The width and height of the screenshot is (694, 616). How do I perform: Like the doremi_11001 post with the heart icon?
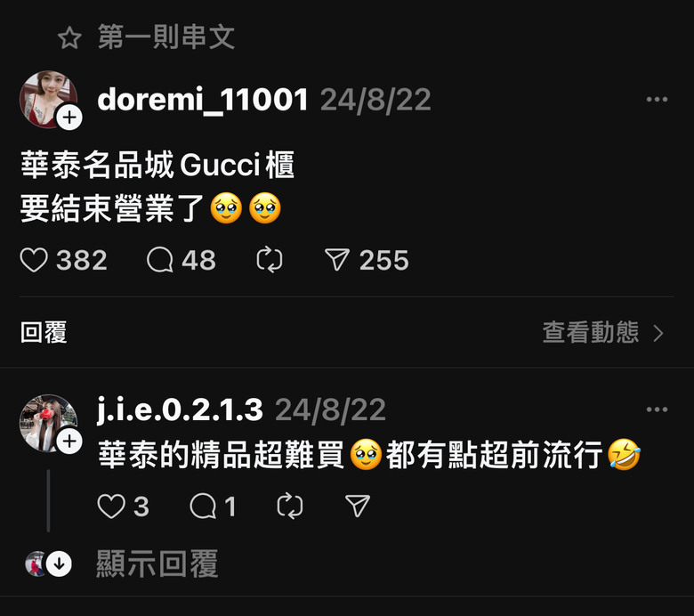[x=34, y=260]
